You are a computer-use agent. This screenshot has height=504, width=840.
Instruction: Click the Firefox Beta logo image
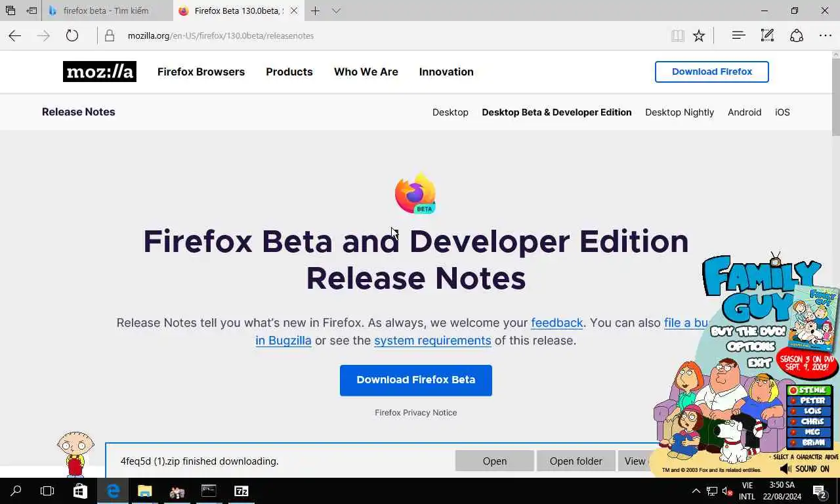(x=415, y=194)
